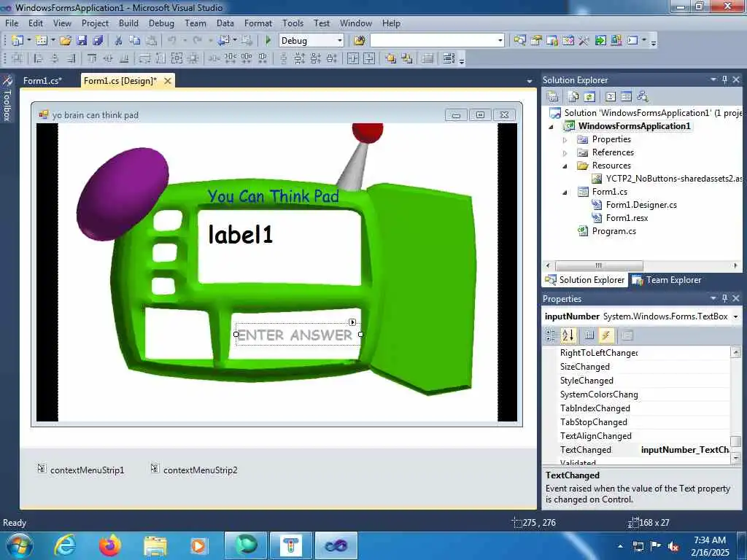Click Solution Explorer's Properties toolbar icon
The height and width of the screenshot is (560, 747).
coord(553,97)
